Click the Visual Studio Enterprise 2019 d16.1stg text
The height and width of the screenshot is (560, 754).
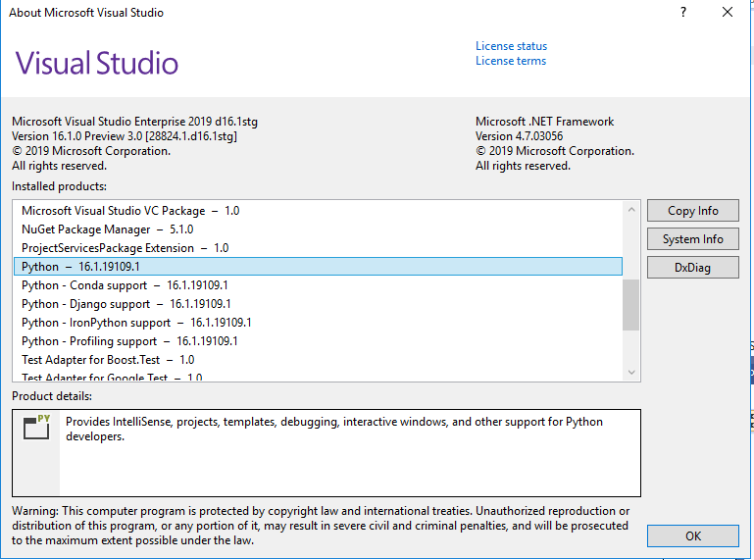pyautogui.click(x=134, y=122)
